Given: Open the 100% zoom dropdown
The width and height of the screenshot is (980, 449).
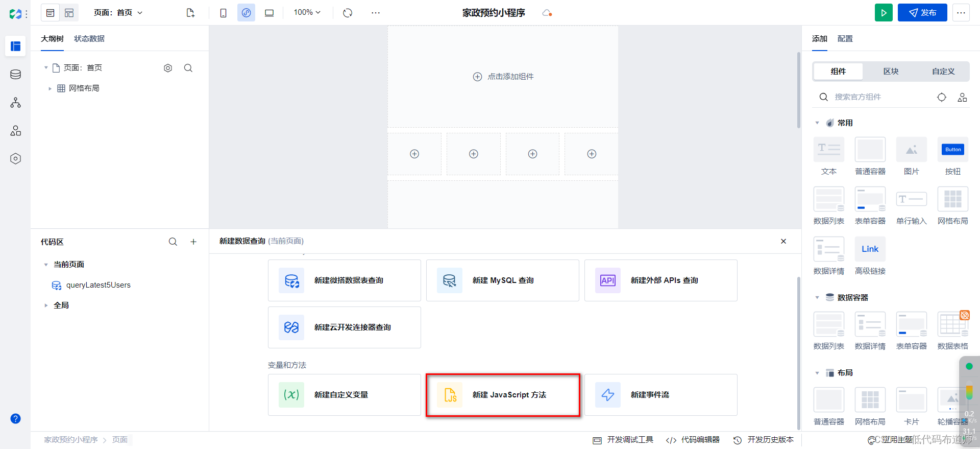Looking at the screenshot, I should 307,12.
